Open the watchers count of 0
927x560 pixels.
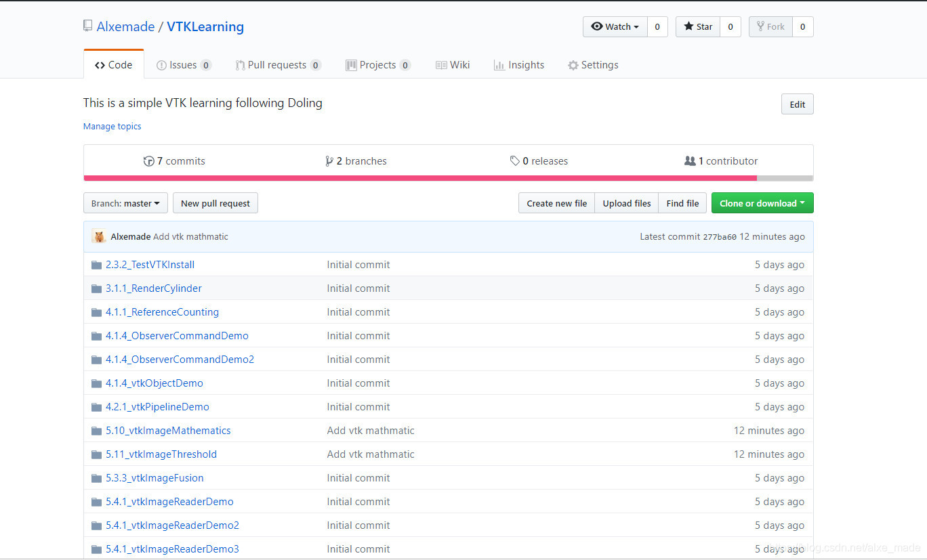pyautogui.click(x=657, y=26)
